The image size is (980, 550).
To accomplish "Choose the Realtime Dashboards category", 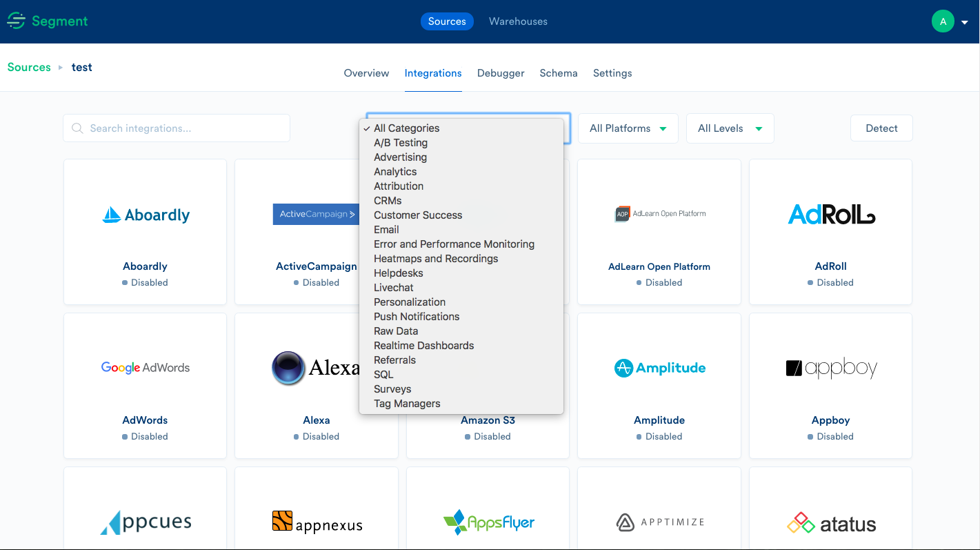I will (461, 346).
